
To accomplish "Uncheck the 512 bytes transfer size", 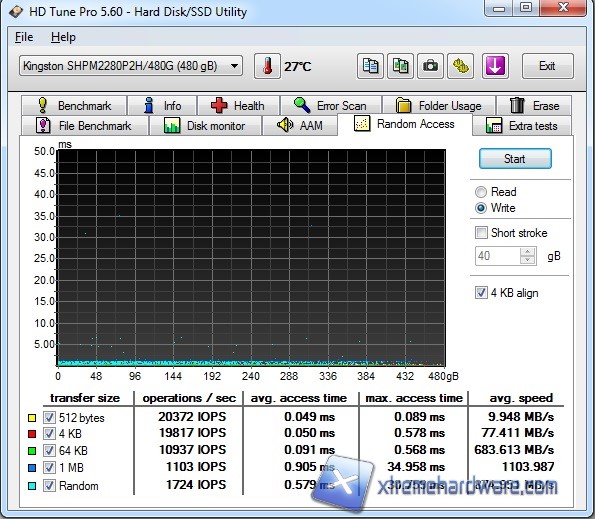I will click(49, 417).
